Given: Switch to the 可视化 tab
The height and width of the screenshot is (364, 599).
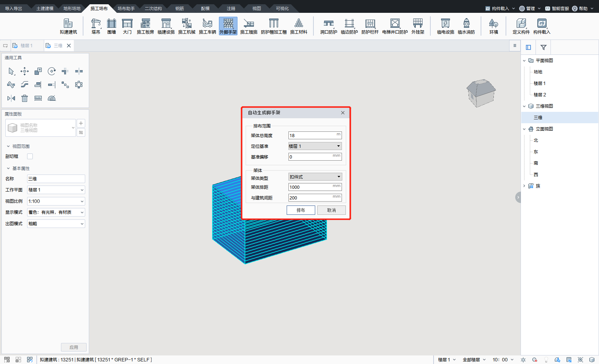Looking at the screenshot, I should point(282,9).
